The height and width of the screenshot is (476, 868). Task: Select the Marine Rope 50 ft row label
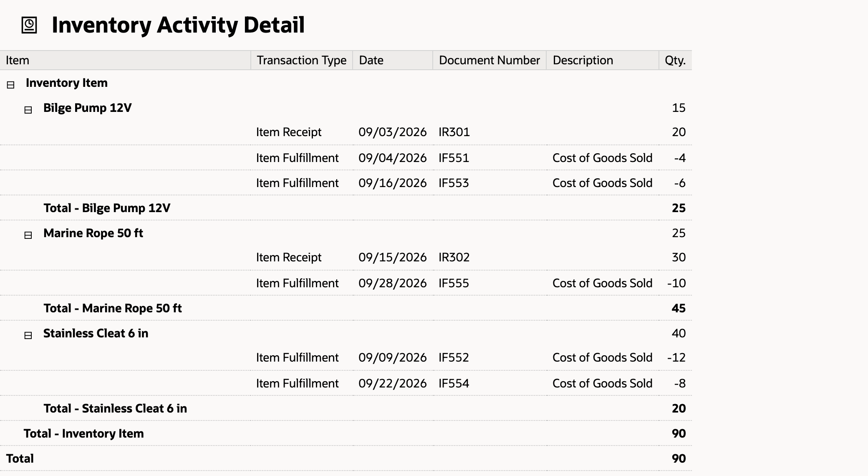tap(93, 233)
